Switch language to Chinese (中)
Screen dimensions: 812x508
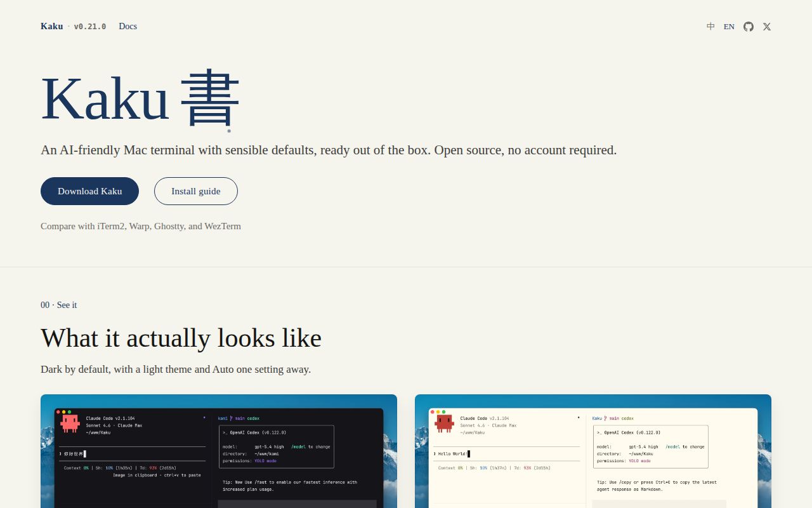coord(710,27)
